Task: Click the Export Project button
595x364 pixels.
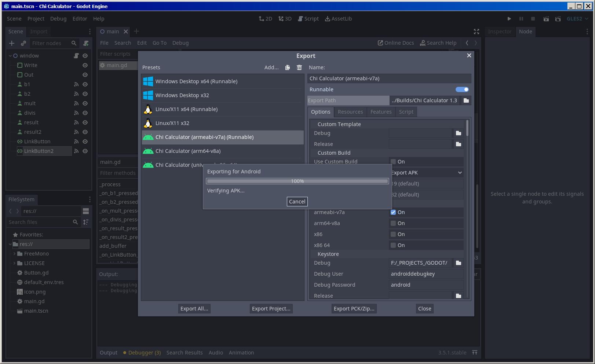Action: (x=271, y=309)
